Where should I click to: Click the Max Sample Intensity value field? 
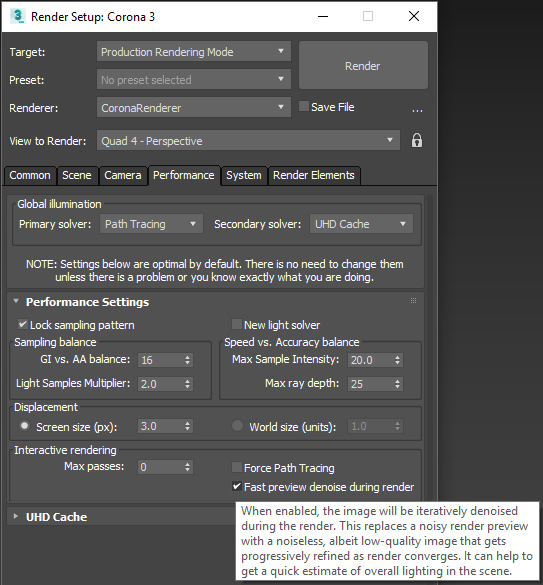pyautogui.click(x=370, y=360)
